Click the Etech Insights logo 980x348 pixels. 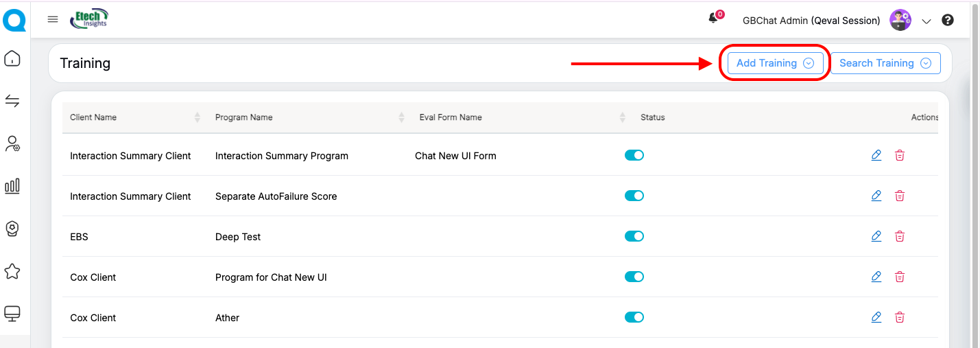(89, 19)
